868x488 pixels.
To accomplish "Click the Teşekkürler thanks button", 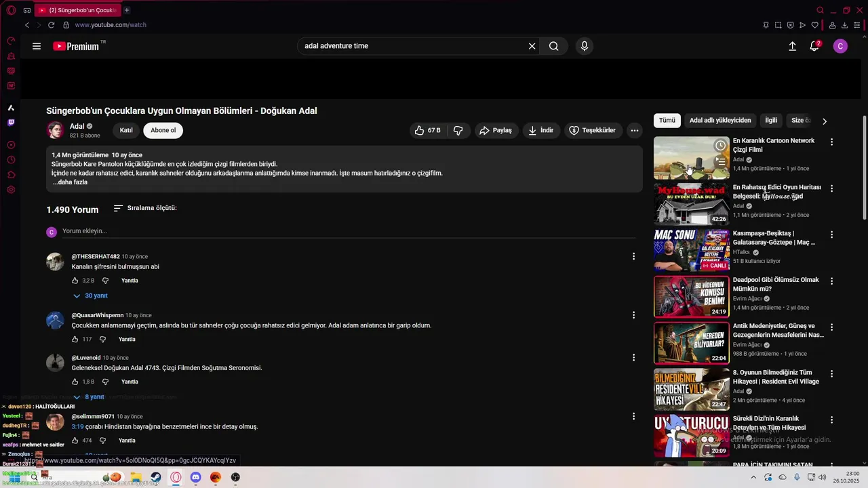I will tap(593, 130).
